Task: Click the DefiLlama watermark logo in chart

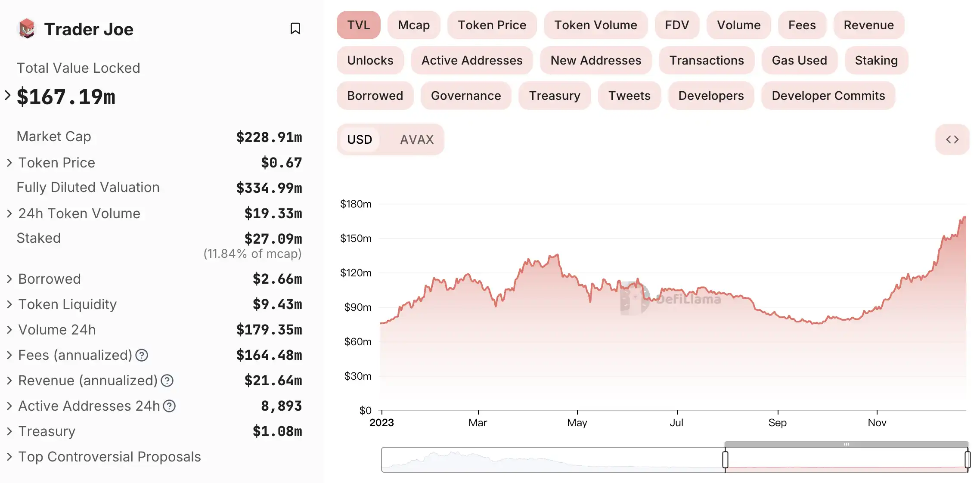Action: [635, 298]
